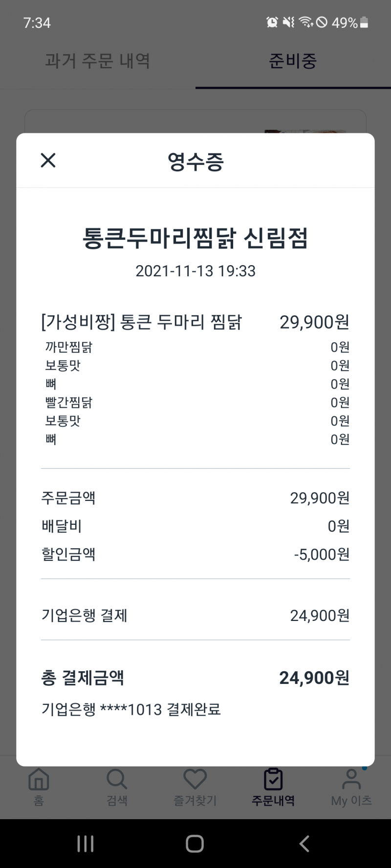Tap the 총 결제금액 total row

point(195,678)
